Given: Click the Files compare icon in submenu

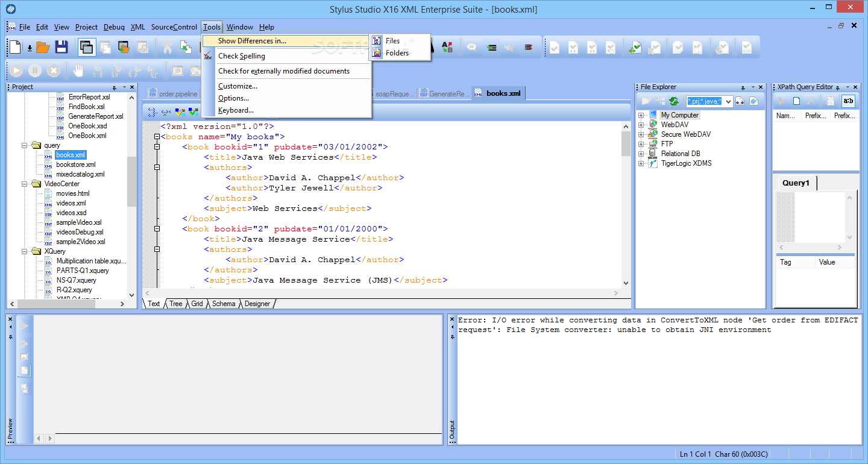Looking at the screenshot, I should pyautogui.click(x=377, y=41).
